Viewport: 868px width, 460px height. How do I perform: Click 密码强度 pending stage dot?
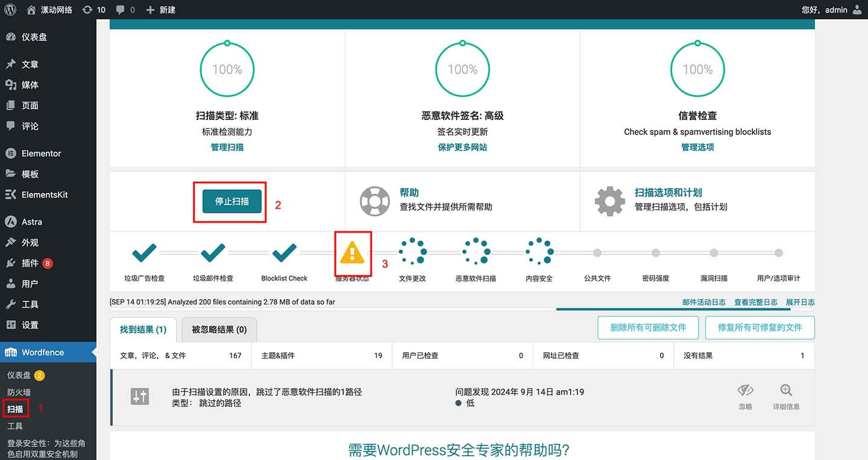coord(655,253)
